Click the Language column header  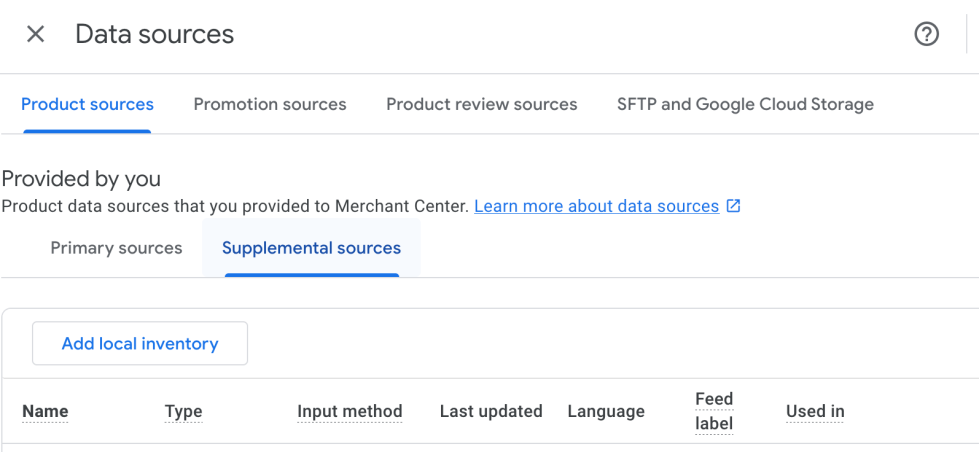click(606, 411)
